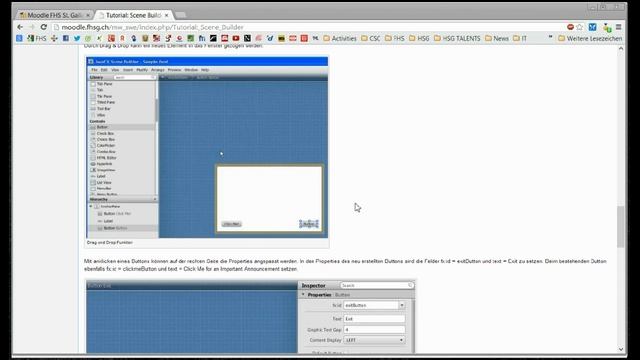Image resolution: width=640 pixels, height=360 pixels.
Task: Open the YouTube bookmark
Action: pyautogui.click(x=236, y=38)
